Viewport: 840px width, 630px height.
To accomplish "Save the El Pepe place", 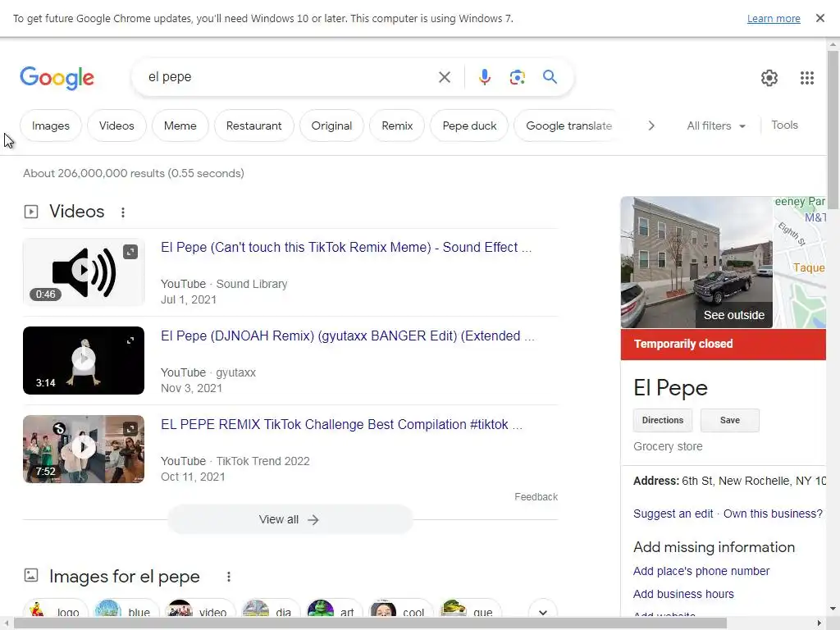I will [729, 421].
